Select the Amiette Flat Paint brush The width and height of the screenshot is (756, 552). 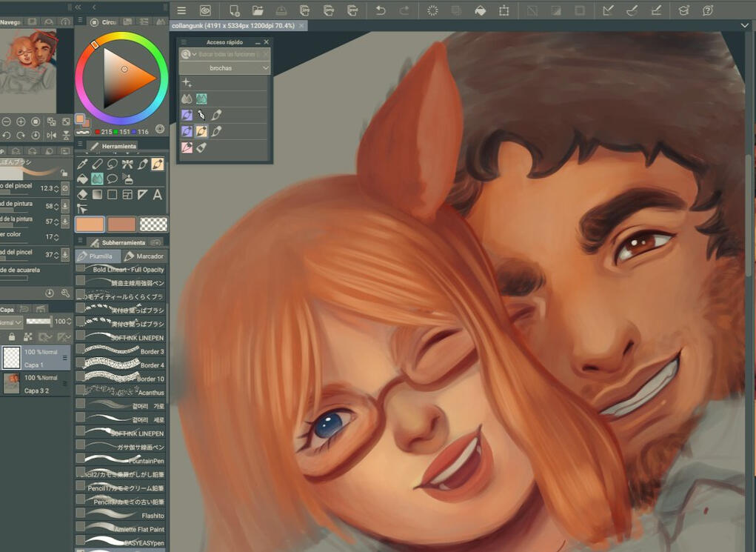pos(122,529)
